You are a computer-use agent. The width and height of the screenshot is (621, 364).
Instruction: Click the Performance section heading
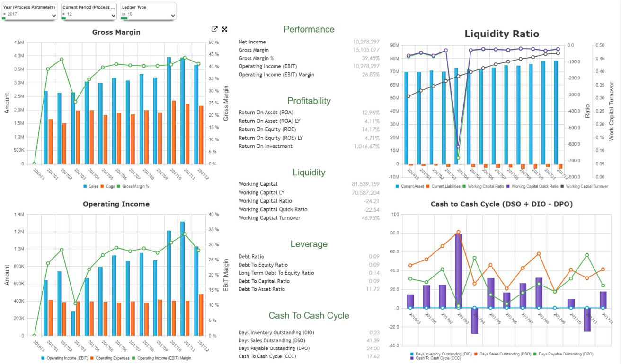(309, 29)
